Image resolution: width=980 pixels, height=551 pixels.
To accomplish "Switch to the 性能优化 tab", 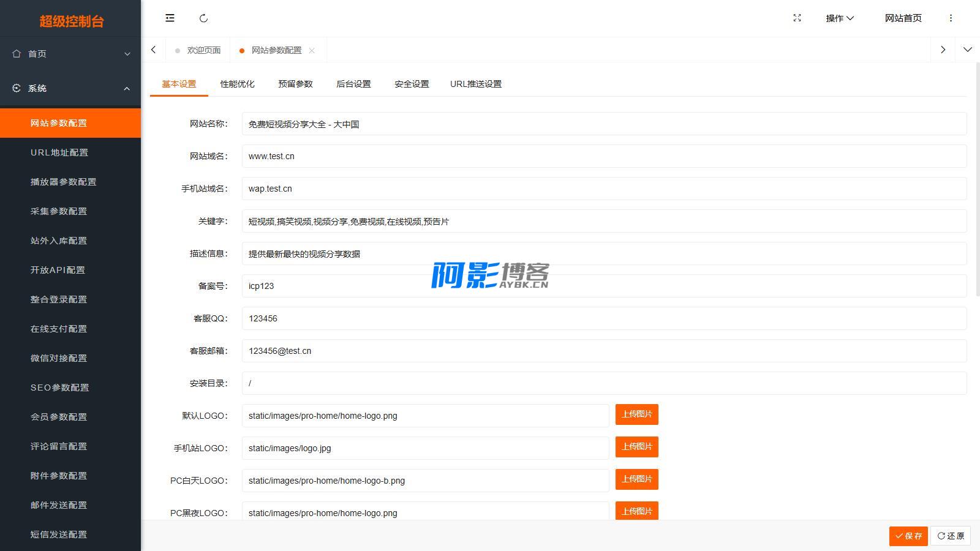I will tap(237, 84).
